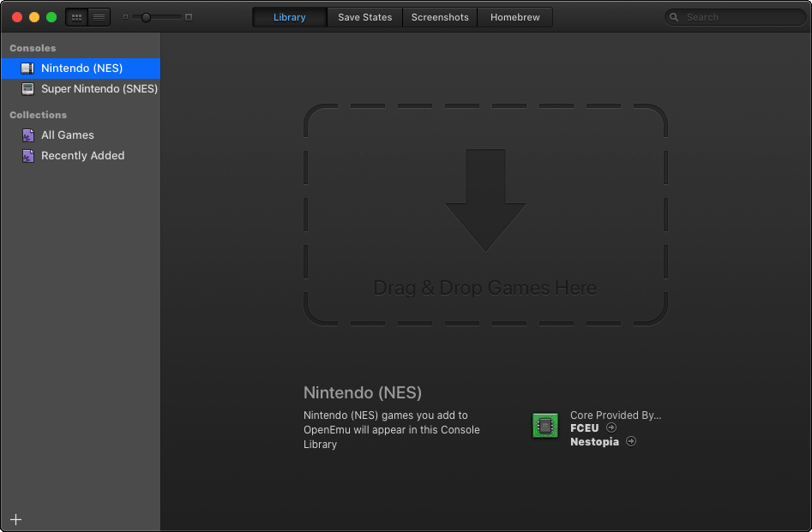Click the arrow next to FCEU
Viewport: 812px width, 532px height.
[611, 427]
